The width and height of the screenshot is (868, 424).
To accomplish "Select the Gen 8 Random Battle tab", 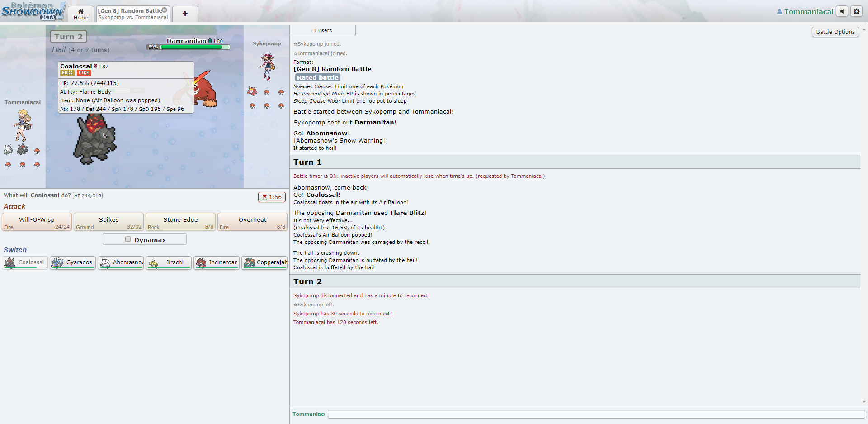I will (x=132, y=14).
